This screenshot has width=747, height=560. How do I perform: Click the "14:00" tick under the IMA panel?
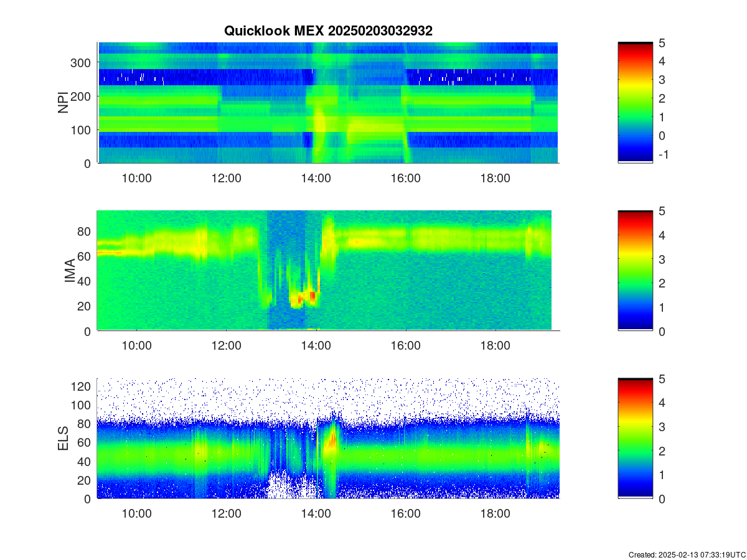316,346
